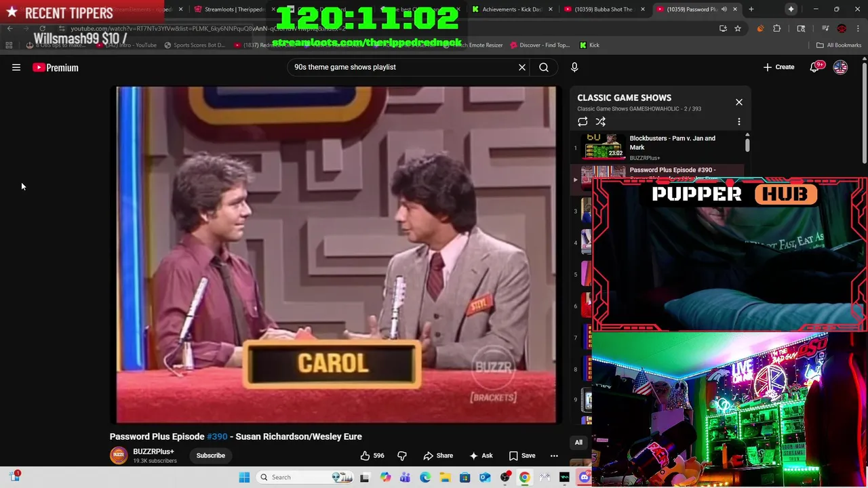Open the Blockbusters playlist thumbnail
This screenshot has height=488, width=868.
604,146
